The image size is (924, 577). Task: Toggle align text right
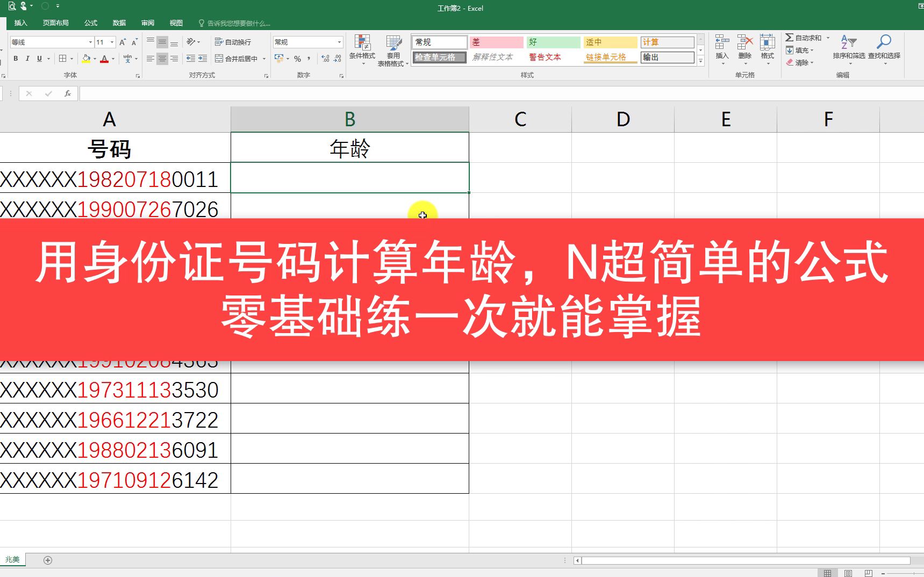174,59
